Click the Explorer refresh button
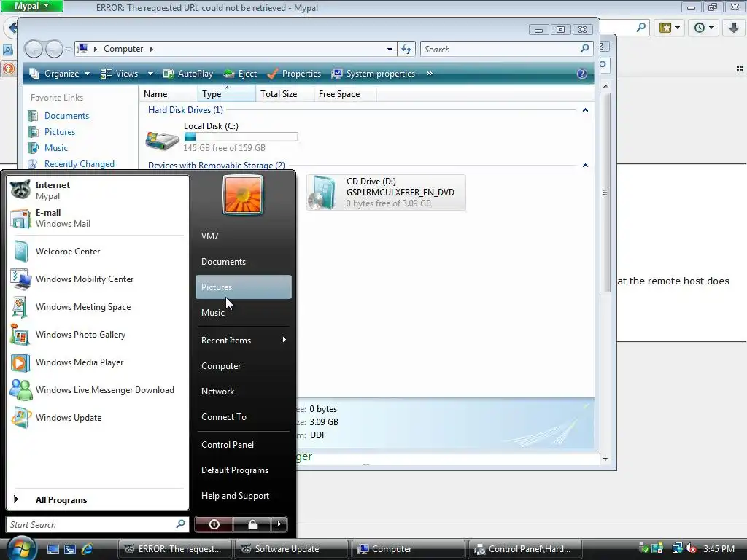747x560 pixels. click(406, 49)
